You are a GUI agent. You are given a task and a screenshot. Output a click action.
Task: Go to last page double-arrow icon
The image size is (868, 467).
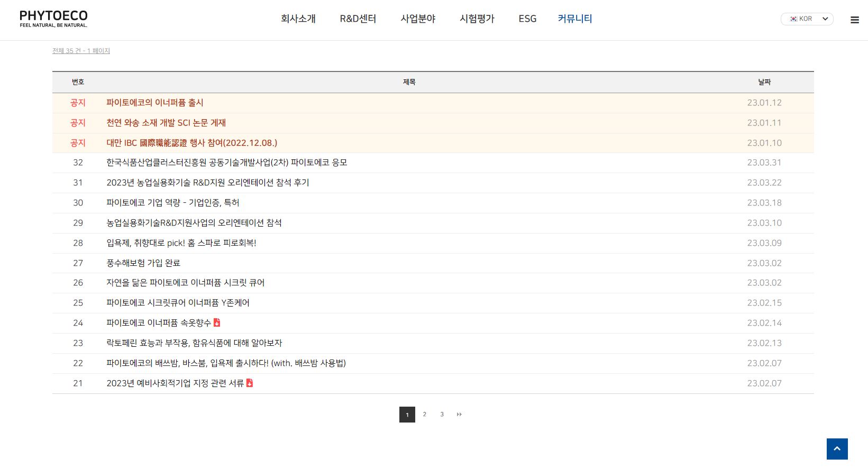pyautogui.click(x=459, y=415)
